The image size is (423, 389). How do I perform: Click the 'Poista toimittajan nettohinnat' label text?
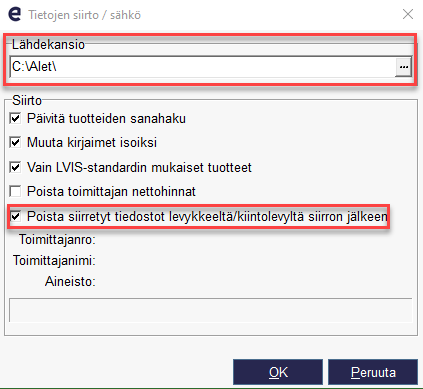111,192
